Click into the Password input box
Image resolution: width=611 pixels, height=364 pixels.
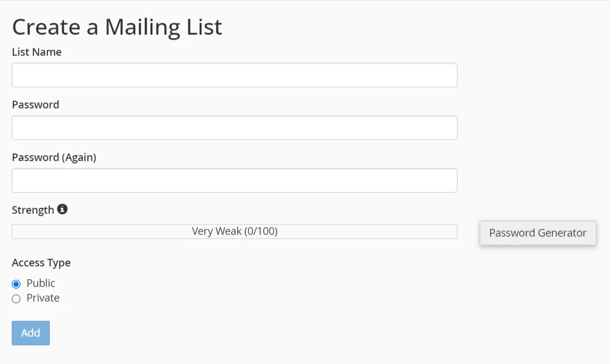pyautogui.click(x=234, y=128)
